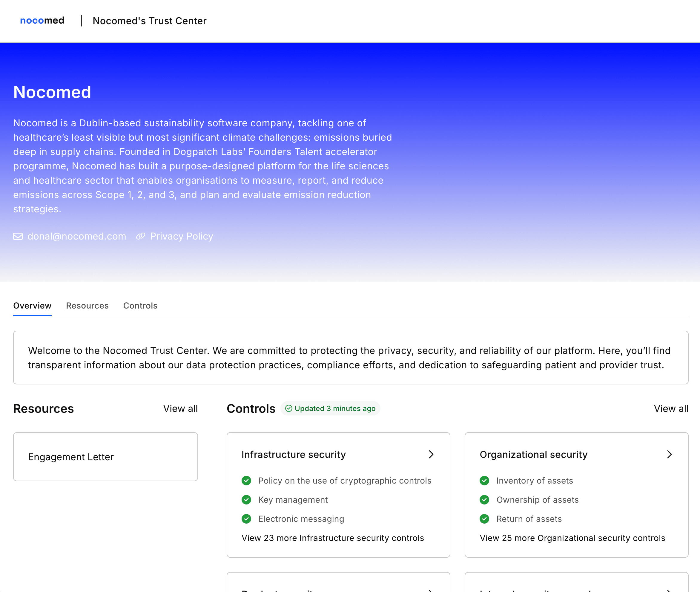This screenshot has height=592, width=700.
Task: Click the Controls section heading
Action: pyautogui.click(x=251, y=409)
